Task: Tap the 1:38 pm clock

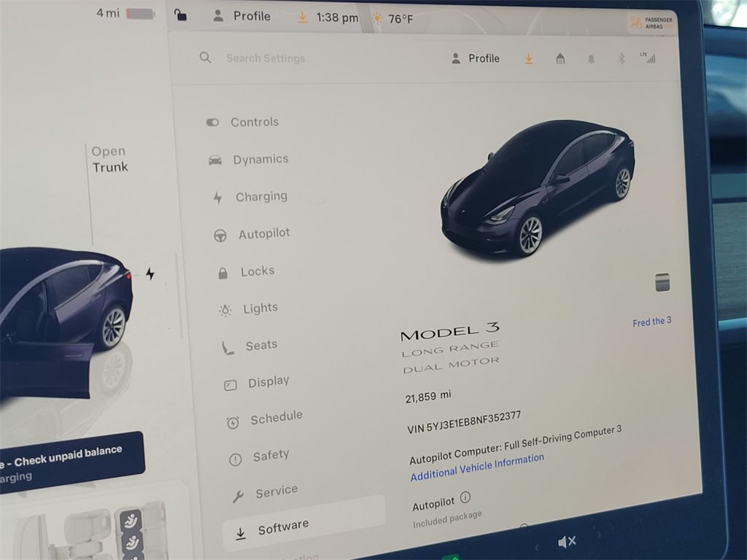Action: (x=337, y=18)
